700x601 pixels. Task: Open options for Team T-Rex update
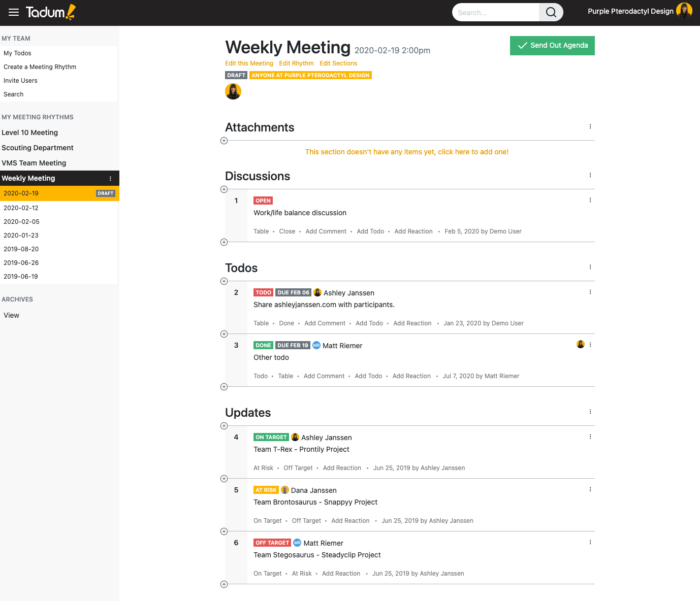click(590, 437)
